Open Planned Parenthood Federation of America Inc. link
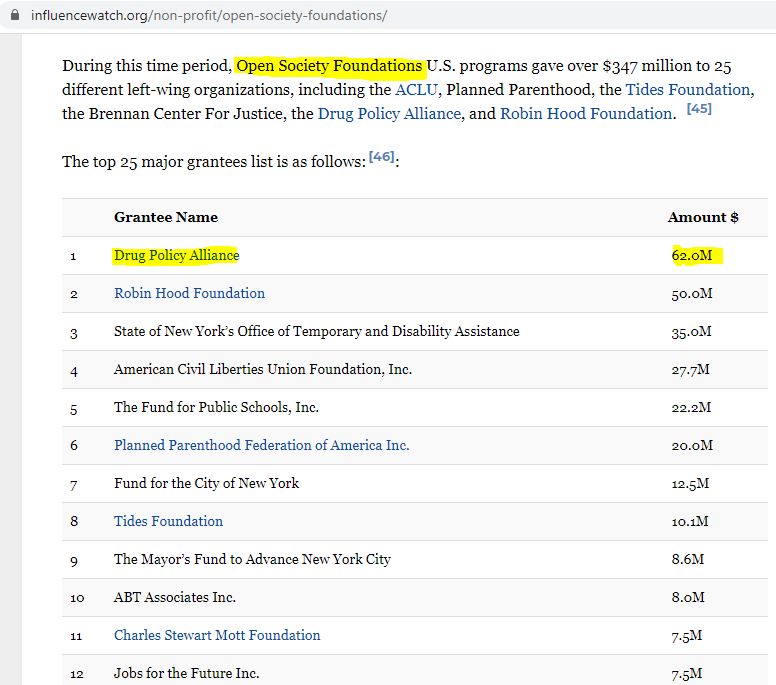Image resolution: width=776 pixels, height=685 pixels. point(262,445)
